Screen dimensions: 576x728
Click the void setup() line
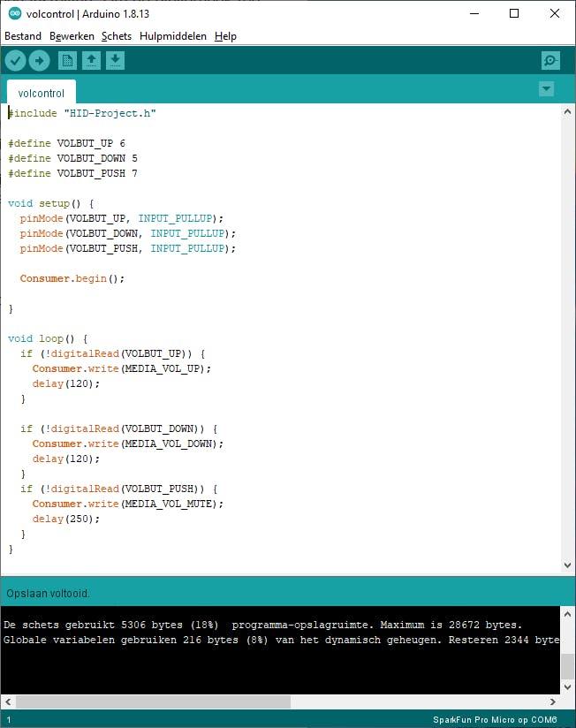51,203
